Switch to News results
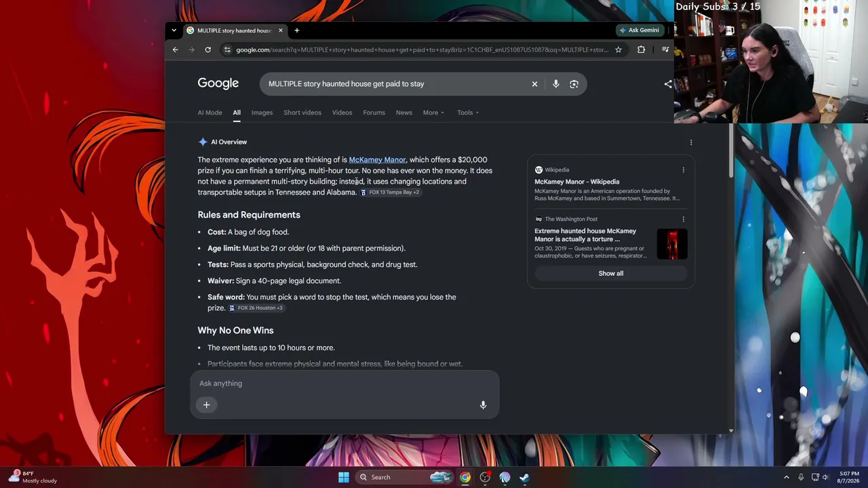Viewport: 868px width, 488px height. 403,113
